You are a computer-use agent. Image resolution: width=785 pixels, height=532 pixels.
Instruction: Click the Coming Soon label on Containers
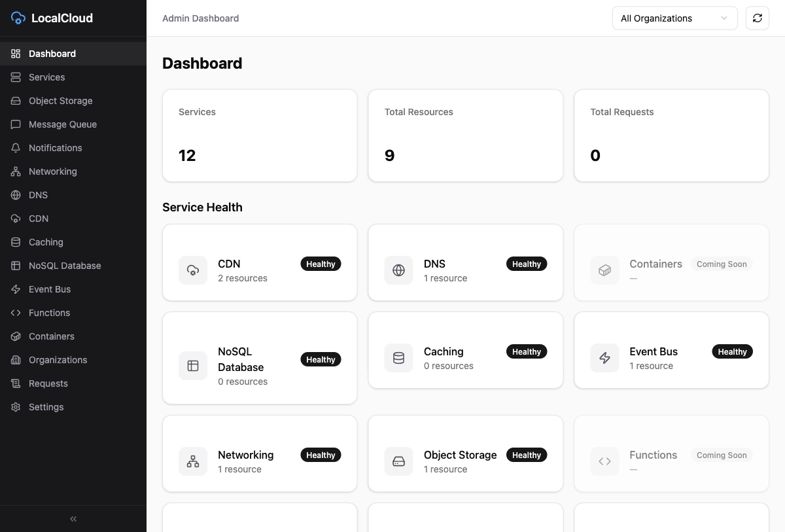click(722, 264)
